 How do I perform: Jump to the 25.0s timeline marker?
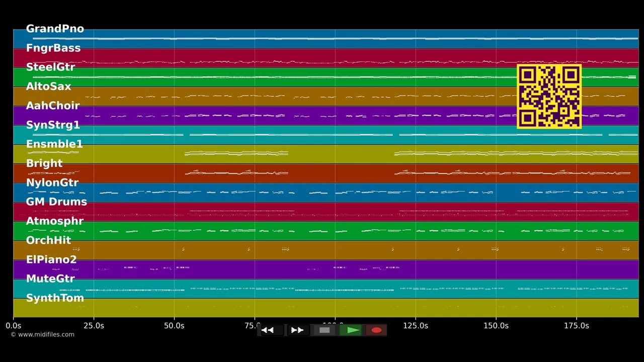click(x=94, y=326)
